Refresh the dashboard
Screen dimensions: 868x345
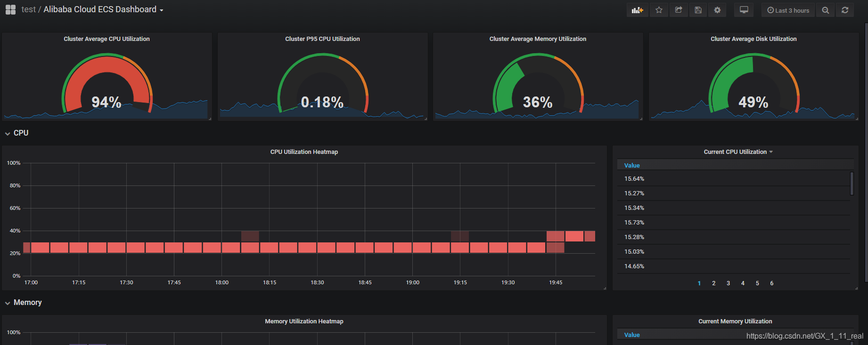(x=845, y=10)
